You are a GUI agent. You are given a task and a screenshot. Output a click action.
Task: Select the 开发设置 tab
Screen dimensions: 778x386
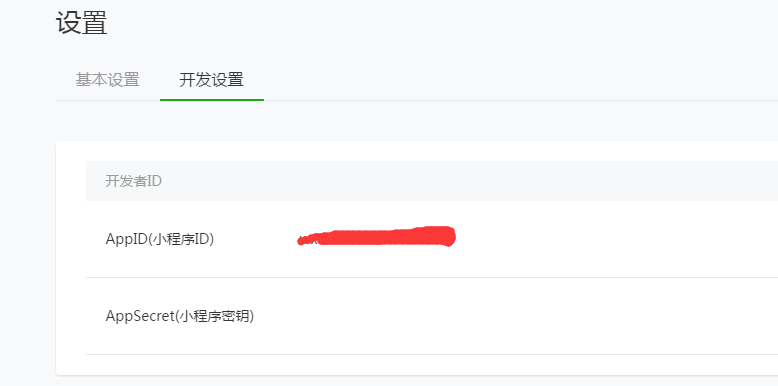click(x=211, y=80)
